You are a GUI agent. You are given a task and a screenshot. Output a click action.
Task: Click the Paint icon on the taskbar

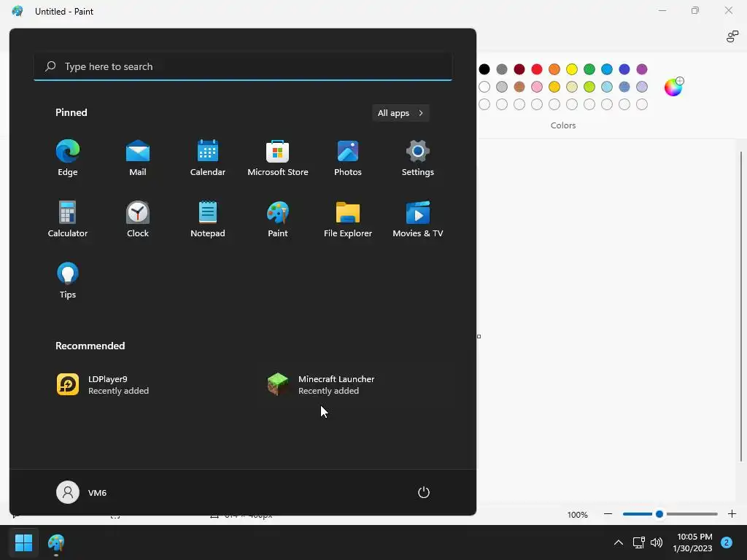pos(56,542)
